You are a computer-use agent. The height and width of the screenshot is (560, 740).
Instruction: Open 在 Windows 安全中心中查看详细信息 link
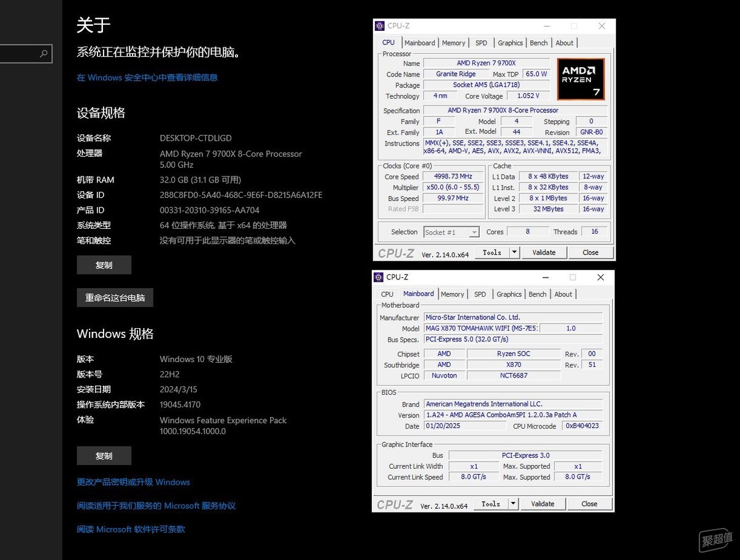[x=147, y=78]
